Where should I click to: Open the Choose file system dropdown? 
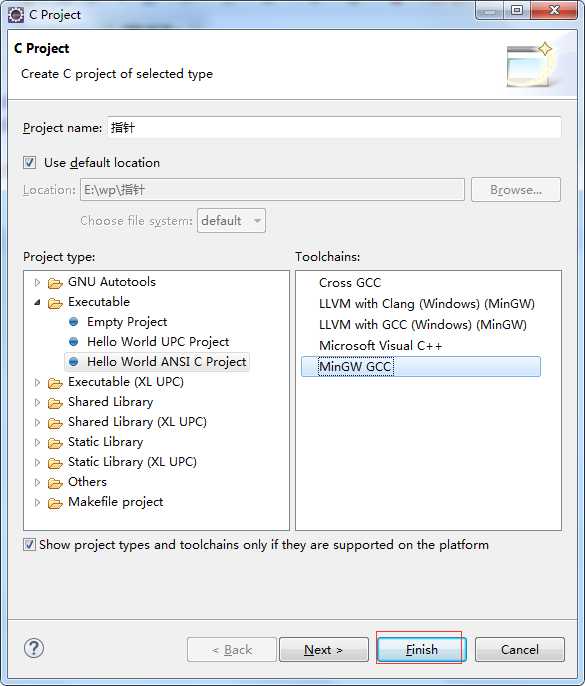click(x=231, y=220)
